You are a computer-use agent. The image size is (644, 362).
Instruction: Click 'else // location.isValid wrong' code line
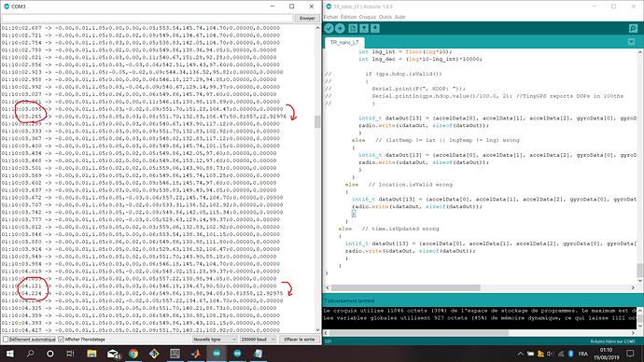[399, 185]
